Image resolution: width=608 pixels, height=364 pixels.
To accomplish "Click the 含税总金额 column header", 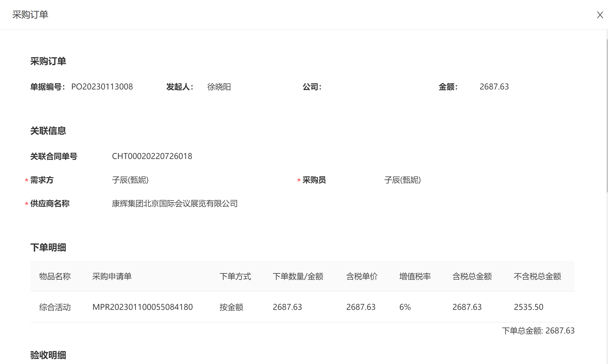I will 472,277.
